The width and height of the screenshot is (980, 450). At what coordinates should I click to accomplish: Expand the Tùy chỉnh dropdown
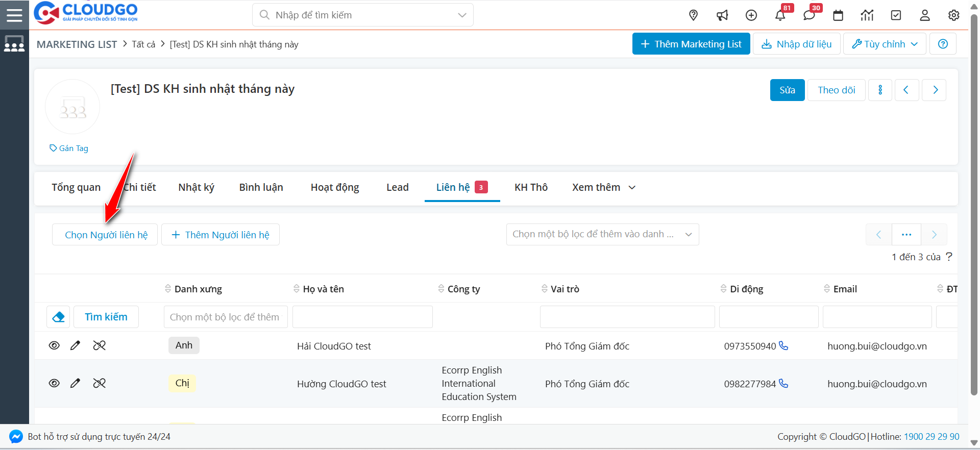885,44
